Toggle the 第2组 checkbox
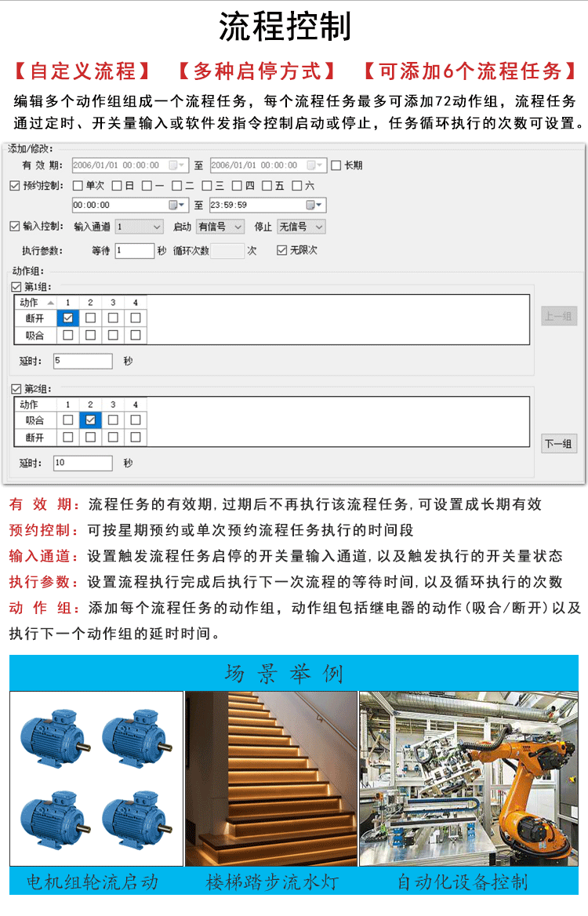Screen dimensions: 588x916 coord(16,389)
